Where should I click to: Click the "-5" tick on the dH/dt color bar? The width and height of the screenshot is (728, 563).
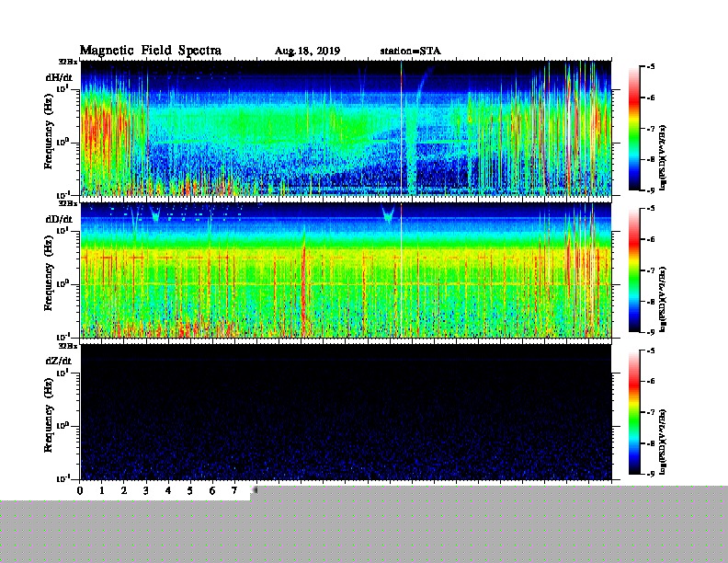pyautogui.click(x=651, y=66)
